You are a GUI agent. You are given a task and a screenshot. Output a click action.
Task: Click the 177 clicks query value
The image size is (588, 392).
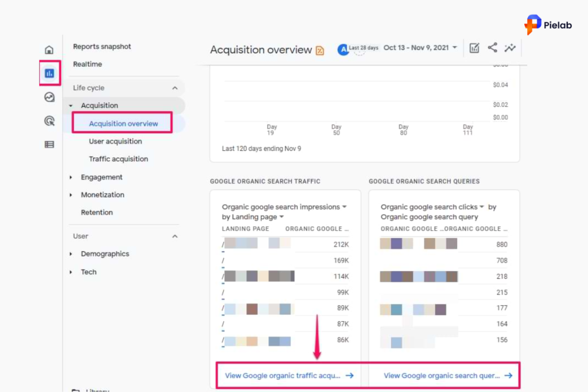click(502, 308)
